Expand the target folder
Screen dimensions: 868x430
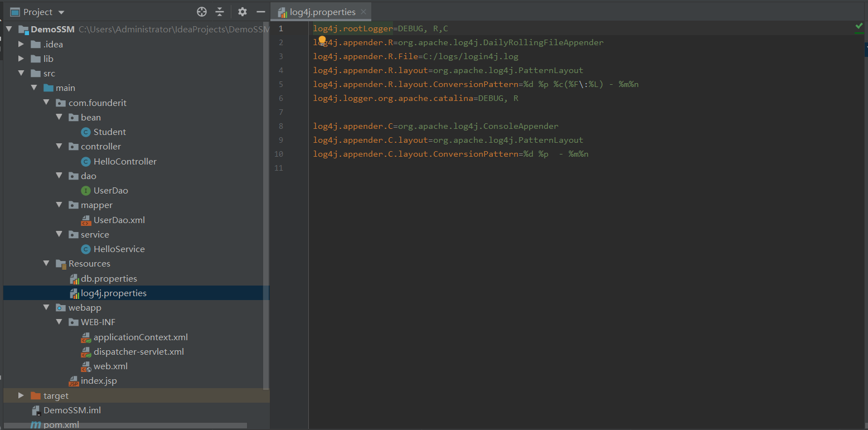coord(21,395)
